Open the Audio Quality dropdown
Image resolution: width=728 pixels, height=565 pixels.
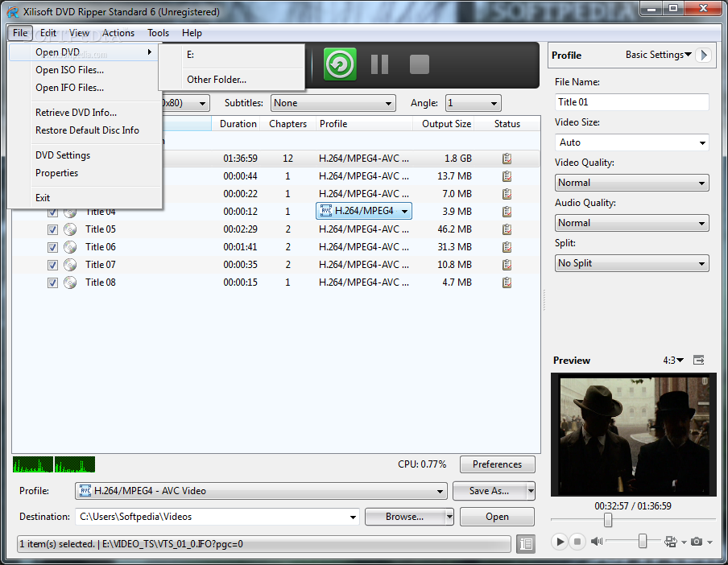[632, 223]
